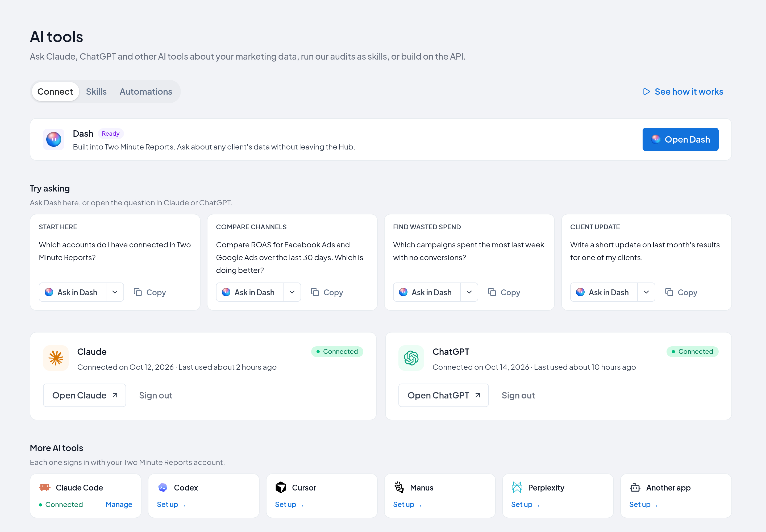Set up Cursor
The width and height of the screenshot is (766, 532).
[x=289, y=504]
